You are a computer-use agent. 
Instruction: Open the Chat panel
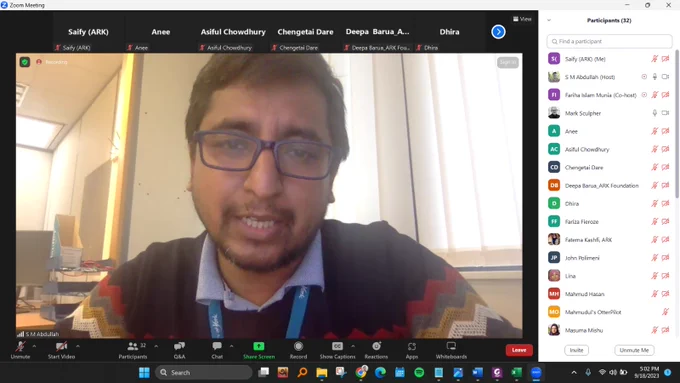(x=217, y=350)
